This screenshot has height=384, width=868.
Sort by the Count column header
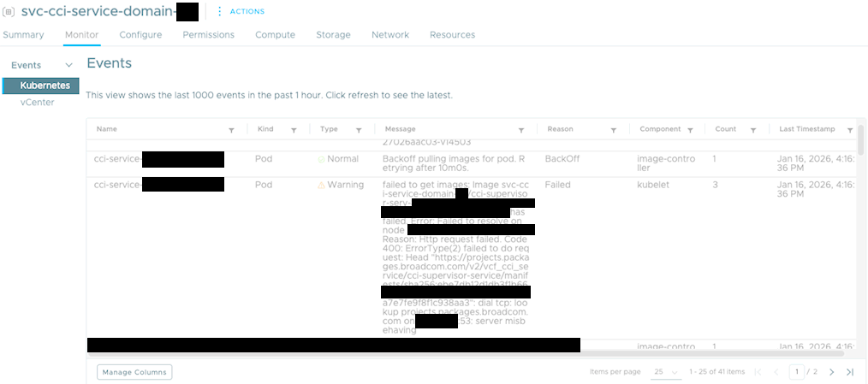(x=725, y=129)
